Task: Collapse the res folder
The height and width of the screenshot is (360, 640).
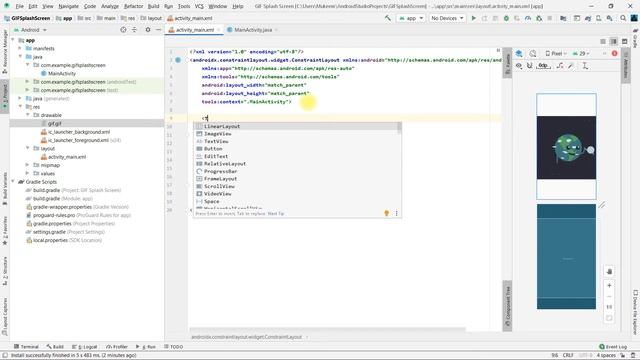Action: (20, 107)
